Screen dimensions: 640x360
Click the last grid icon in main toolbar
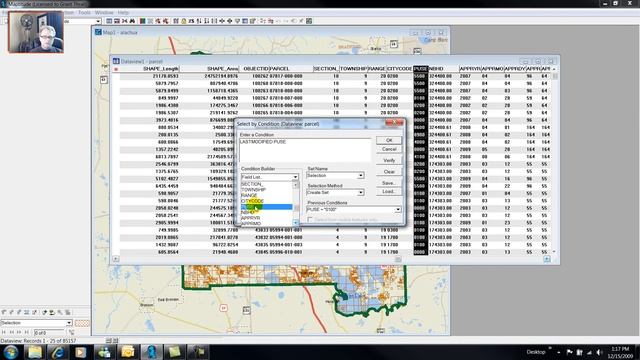309,21
